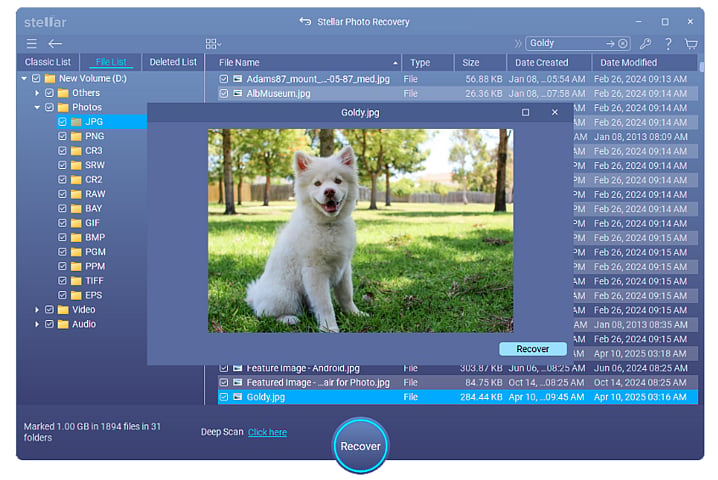
Task: Click the Stellar Photo Recovery title back icon
Action: (305, 22)
